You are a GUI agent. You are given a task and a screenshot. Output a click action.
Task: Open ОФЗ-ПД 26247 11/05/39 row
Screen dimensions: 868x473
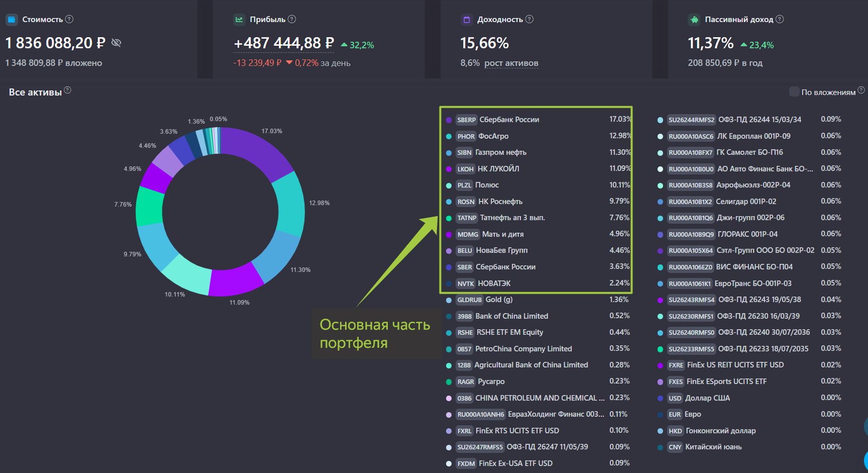(x=537, y=447)
